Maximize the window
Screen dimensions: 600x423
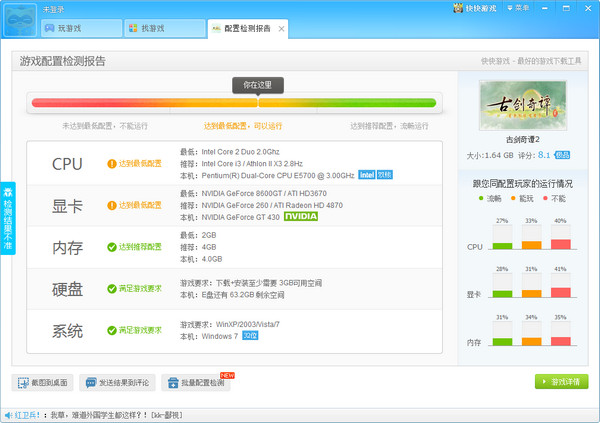point(566,8)
